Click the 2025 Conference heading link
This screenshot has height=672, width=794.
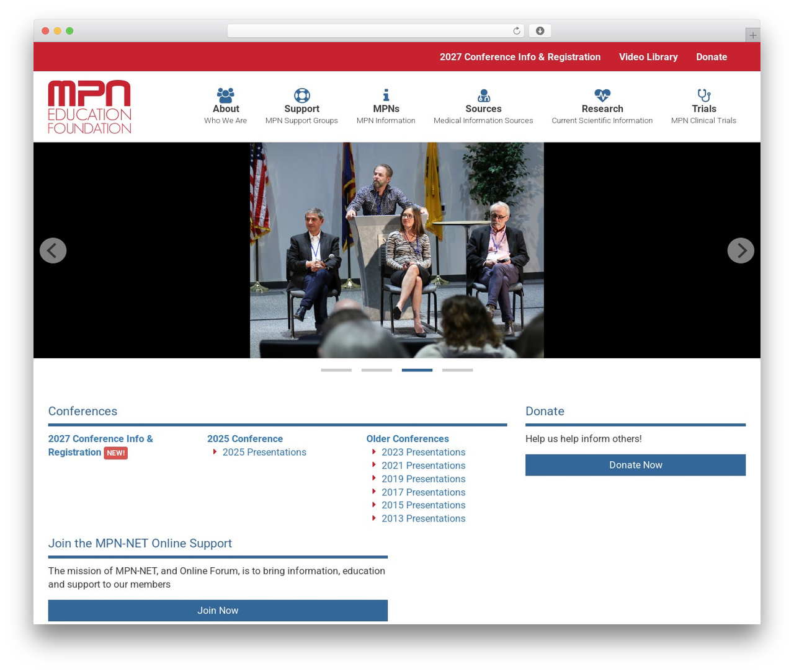[x=245, y=439]
